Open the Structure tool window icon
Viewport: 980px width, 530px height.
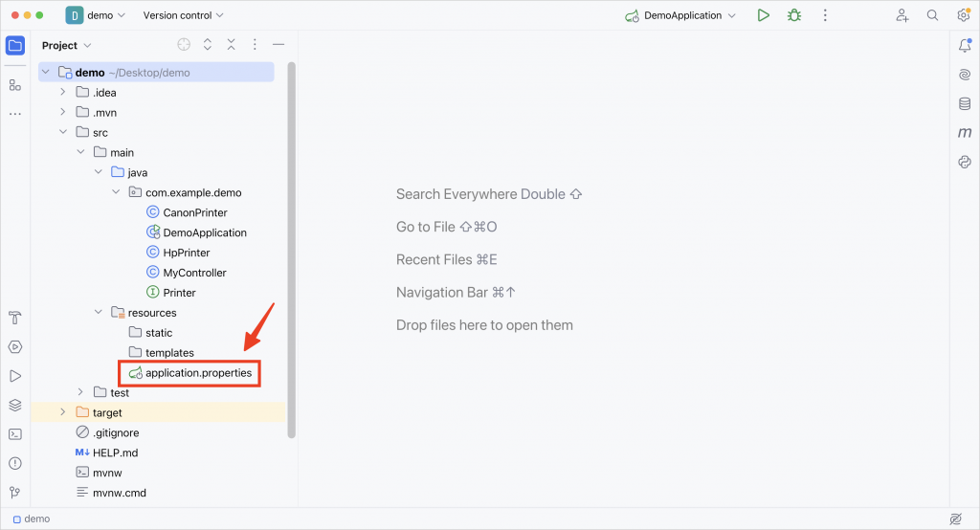[15, 85]
